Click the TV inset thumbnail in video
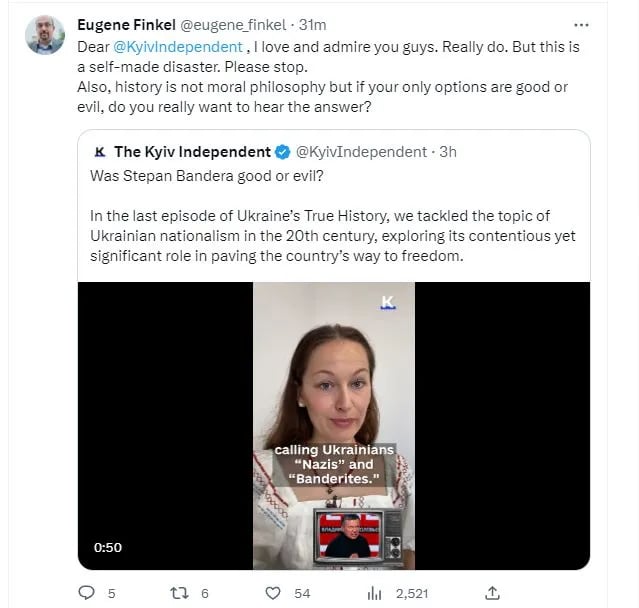 point(358,536)
